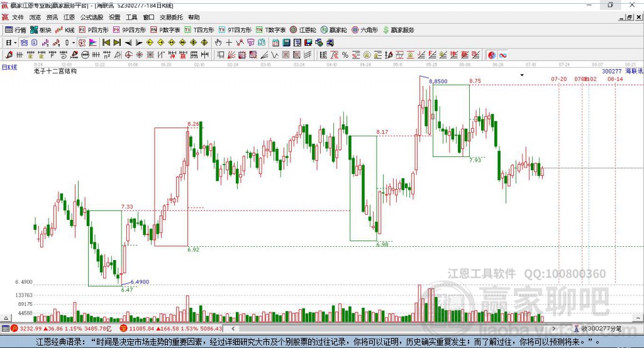The height and width of the screenshot is (348, 644).
Task: Click the leftmost yellow diamond arrow icon
Action: tap(150, 43)
